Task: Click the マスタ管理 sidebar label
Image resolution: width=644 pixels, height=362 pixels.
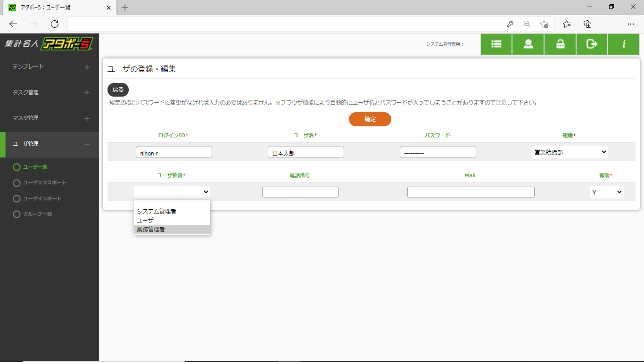Action: (25, 118)
